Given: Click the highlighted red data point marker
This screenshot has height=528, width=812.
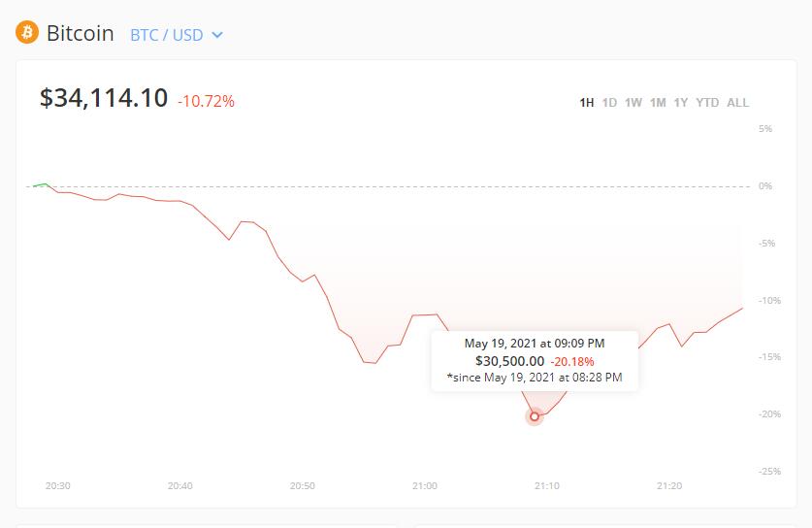Looking at the screenshot, I should (534, 416).
